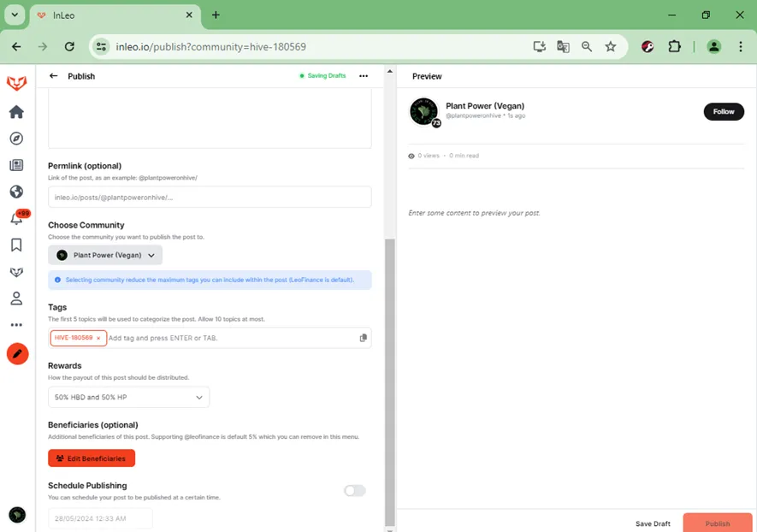757x532 pixels.
Task: Toggle the Schedule Publishing switch
Action: click(x=355, y=490)
